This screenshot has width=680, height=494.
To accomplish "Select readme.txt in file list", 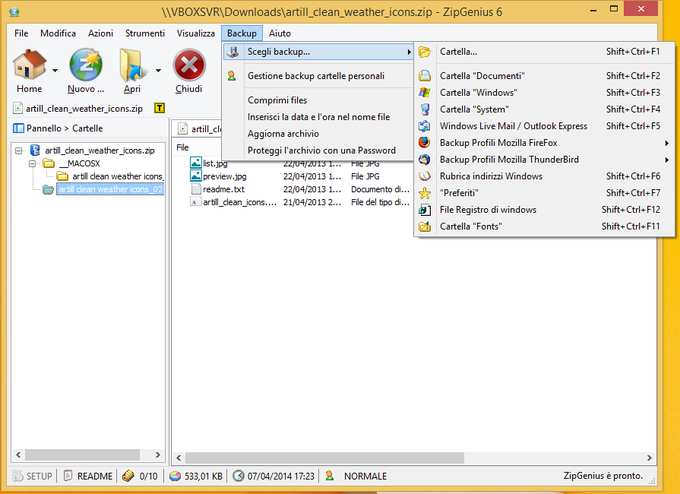I will 223,190.
